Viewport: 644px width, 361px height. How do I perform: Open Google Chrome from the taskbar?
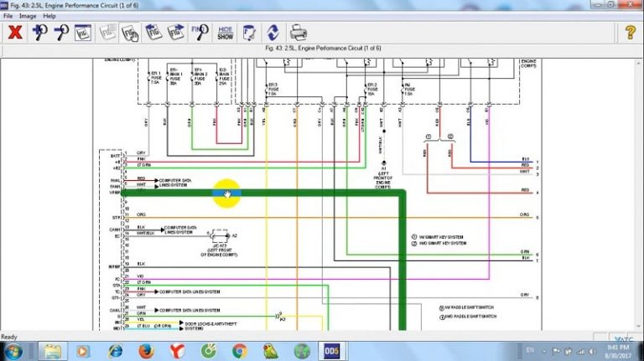(x=239, y=350)
